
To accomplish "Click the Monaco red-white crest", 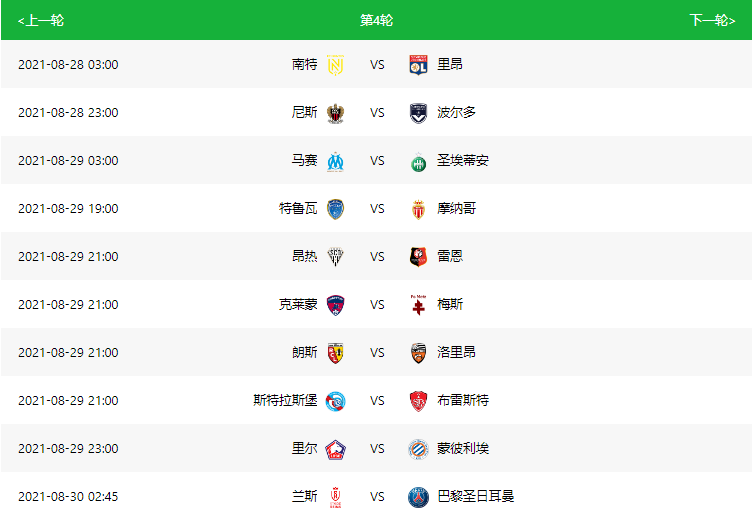I will click(418, 209).
